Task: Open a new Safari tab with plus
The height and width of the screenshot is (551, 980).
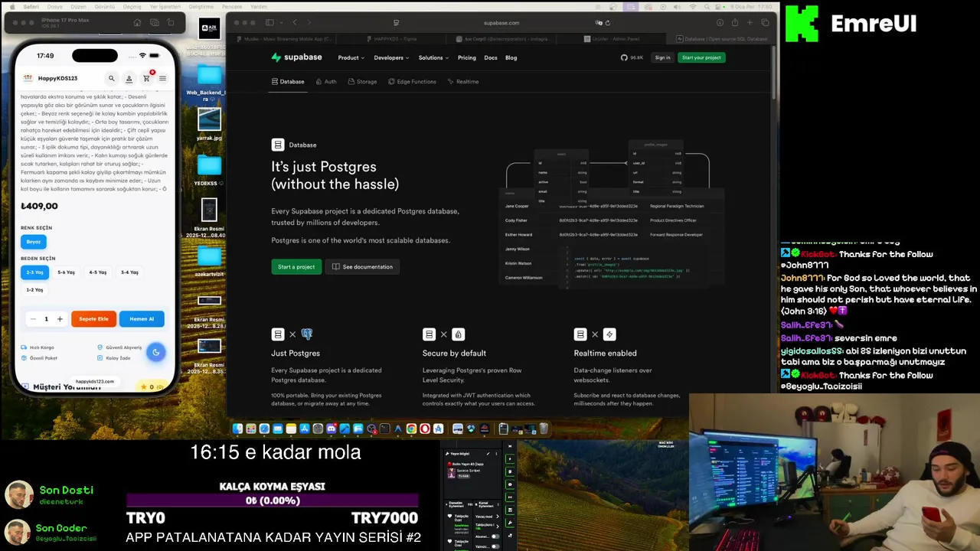Action: point(750,23)
